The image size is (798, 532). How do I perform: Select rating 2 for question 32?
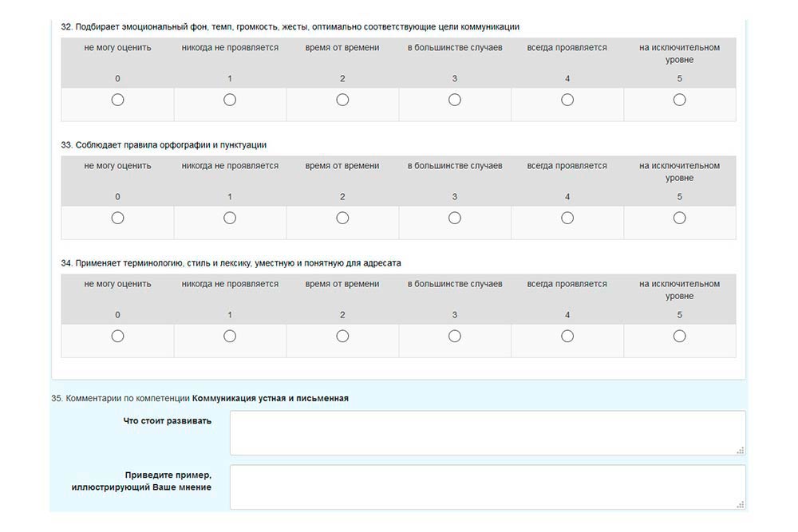click(x=342, y=100)
